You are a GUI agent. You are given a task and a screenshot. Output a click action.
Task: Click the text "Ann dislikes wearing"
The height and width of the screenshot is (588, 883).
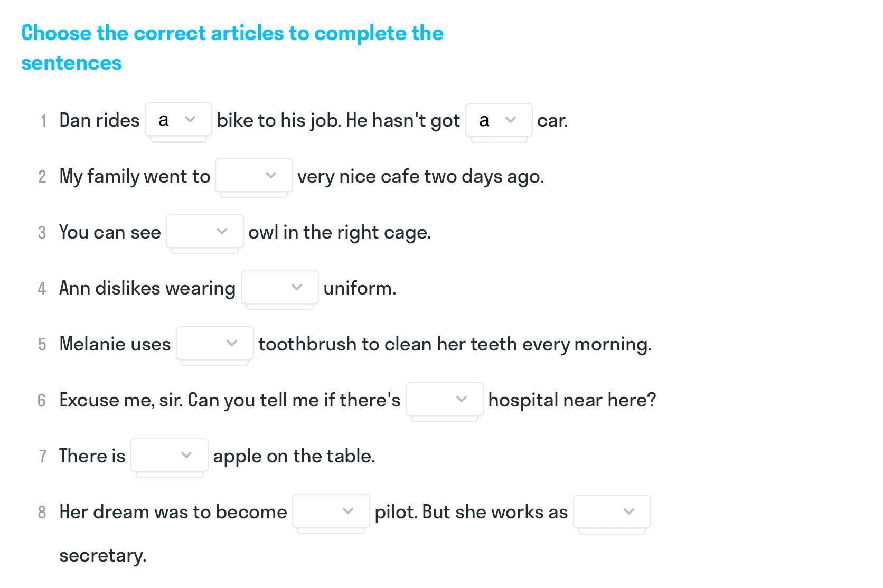click(x=147, y=288)
